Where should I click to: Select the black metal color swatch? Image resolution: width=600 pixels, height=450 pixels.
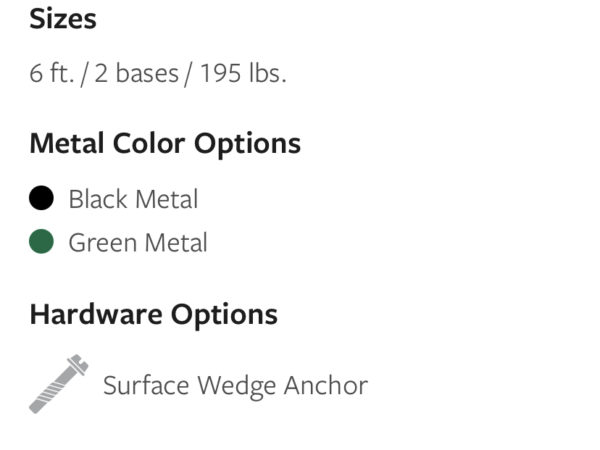click(x=41, y=198)
